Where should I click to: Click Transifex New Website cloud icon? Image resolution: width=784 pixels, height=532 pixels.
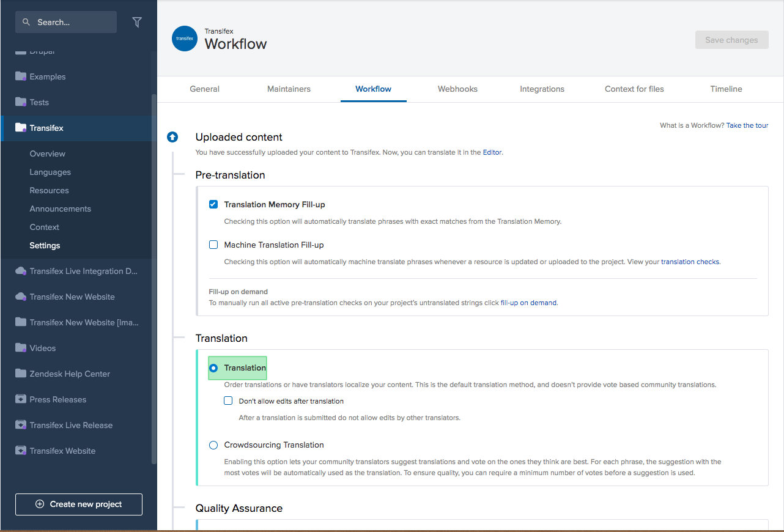point(20,297)
